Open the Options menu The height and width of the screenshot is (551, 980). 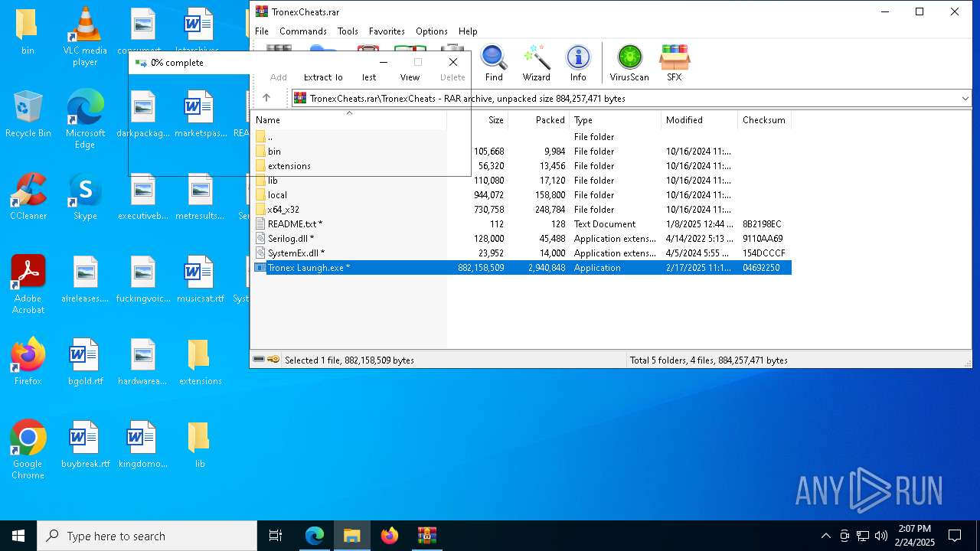[x=432, y=31]
